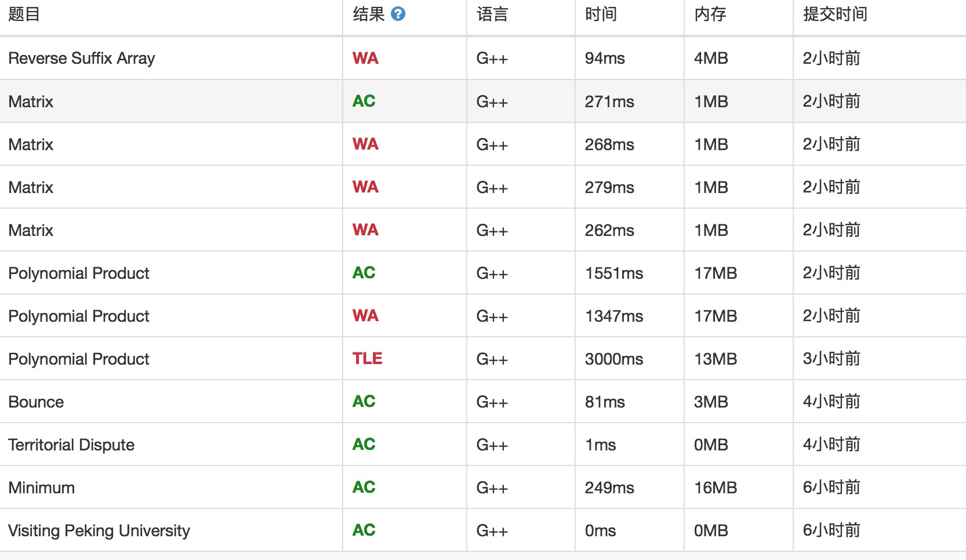Open the Matrix submission with 271ms runtime
This screenshot has height=560, width=966.
(31, 101)
